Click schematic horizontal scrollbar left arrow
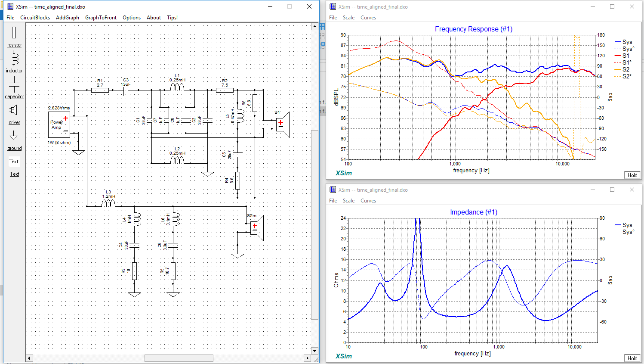Screen dimensions: 644x364 29,358
